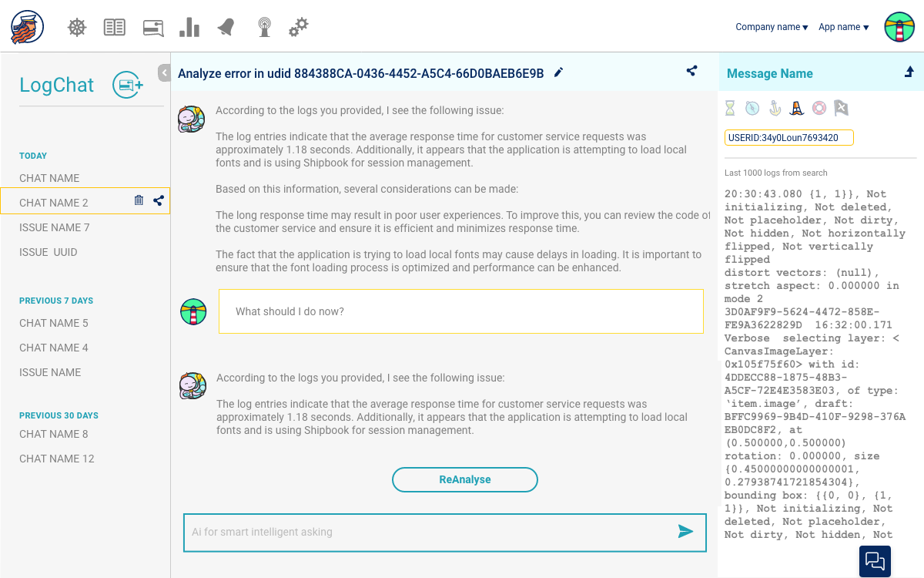Open the ship's wheel navigation icon

click(77, 28)
